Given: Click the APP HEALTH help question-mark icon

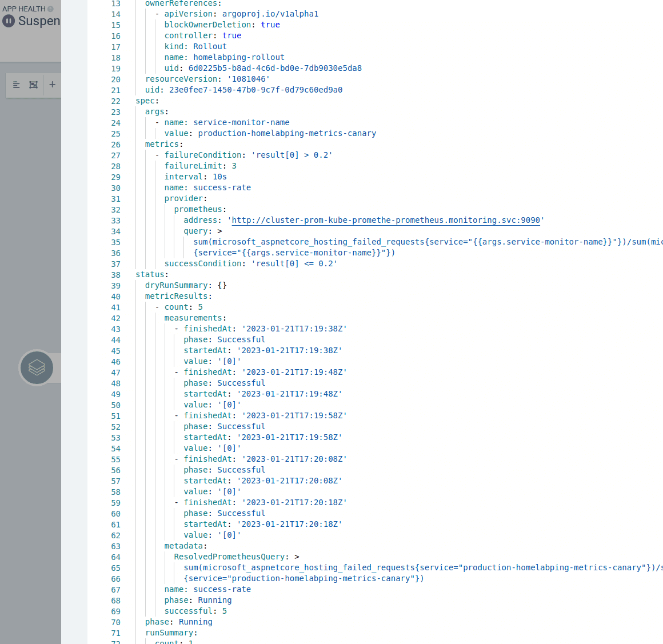Looking at the screenshot, I should [50, 9].
